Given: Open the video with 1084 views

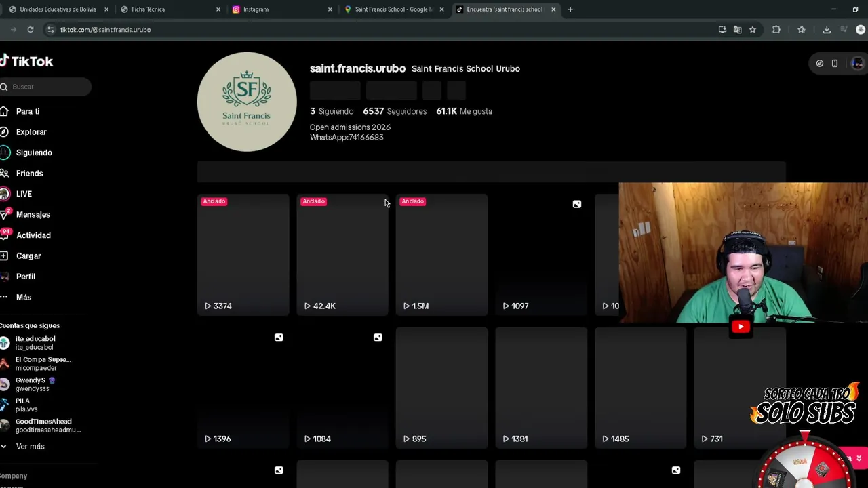Looking at the screenshot, I should (342, 388).
